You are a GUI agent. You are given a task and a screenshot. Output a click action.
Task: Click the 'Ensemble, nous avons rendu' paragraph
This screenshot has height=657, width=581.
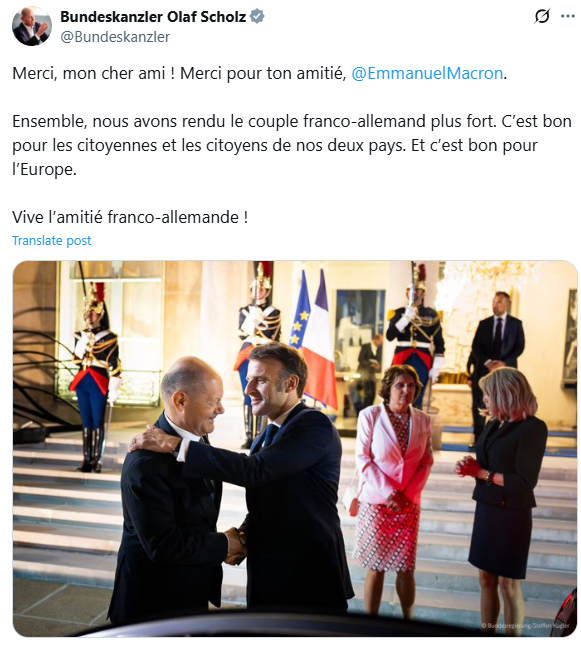292,145
